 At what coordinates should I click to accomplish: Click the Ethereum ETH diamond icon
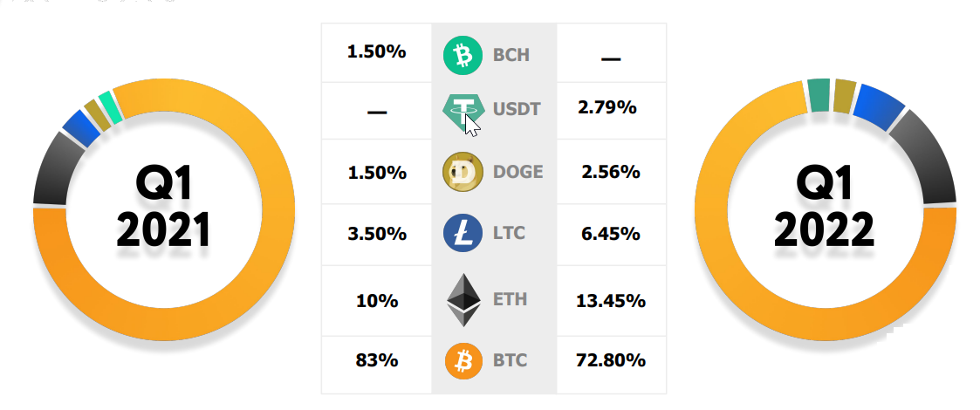(463, 300)
